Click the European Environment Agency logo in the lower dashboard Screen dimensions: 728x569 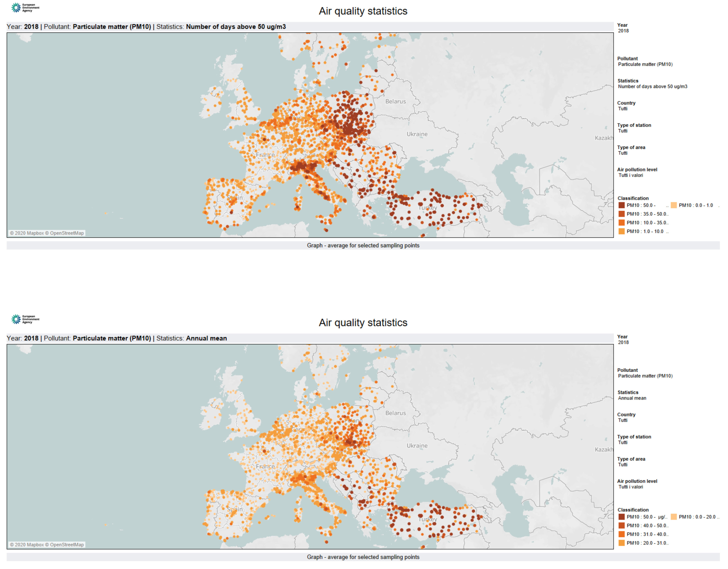pyautogui.click(x=25, y=319)
